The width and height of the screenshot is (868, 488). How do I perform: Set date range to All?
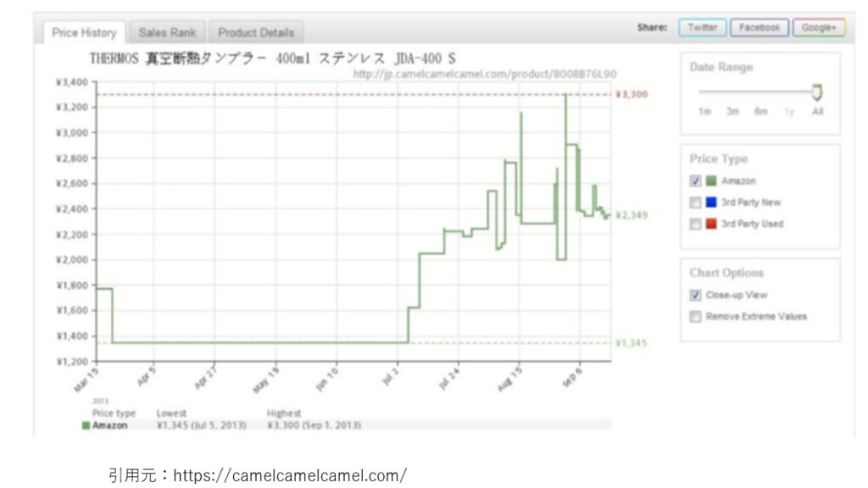coord(818,112)
